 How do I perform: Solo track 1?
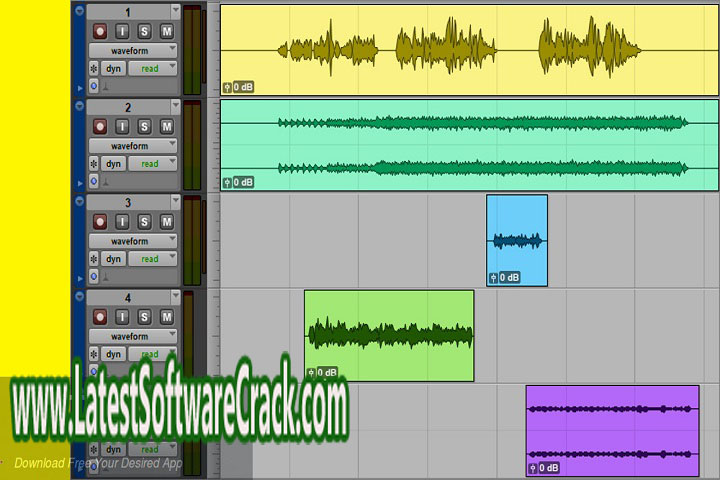pos(145,30)
